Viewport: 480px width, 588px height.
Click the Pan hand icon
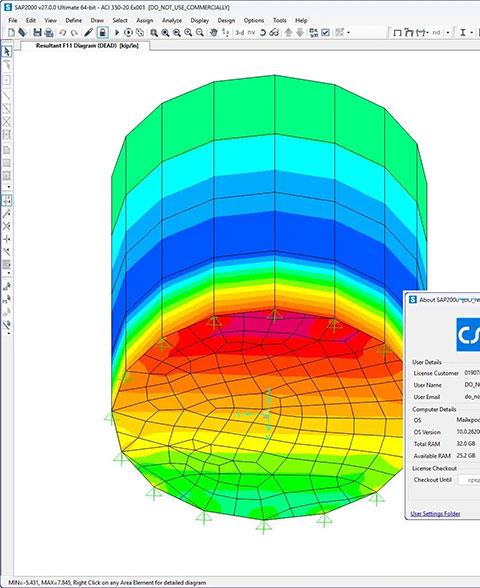[213, 33]
